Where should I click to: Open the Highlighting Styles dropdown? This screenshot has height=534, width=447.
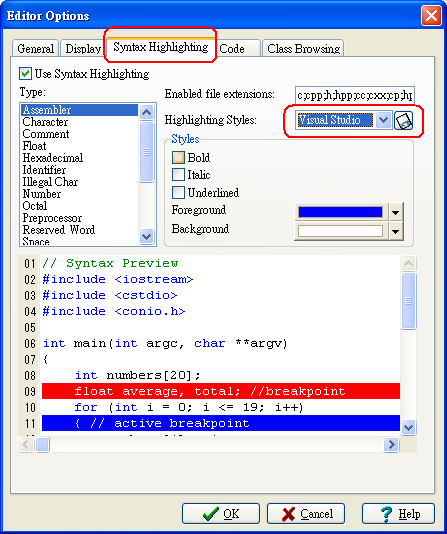click(x=383, y=120)
